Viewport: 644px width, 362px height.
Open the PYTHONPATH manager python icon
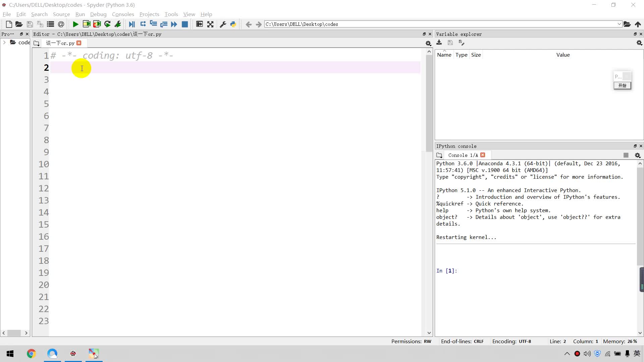pyautogui.click(x=233, y=24)
